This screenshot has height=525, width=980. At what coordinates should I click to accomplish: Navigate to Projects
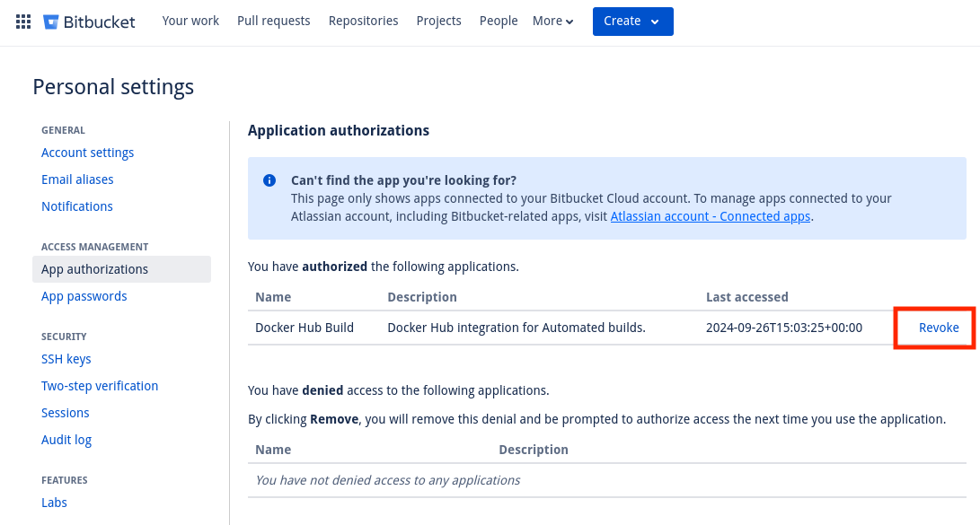pyautogui.click(x=438, y=21)
